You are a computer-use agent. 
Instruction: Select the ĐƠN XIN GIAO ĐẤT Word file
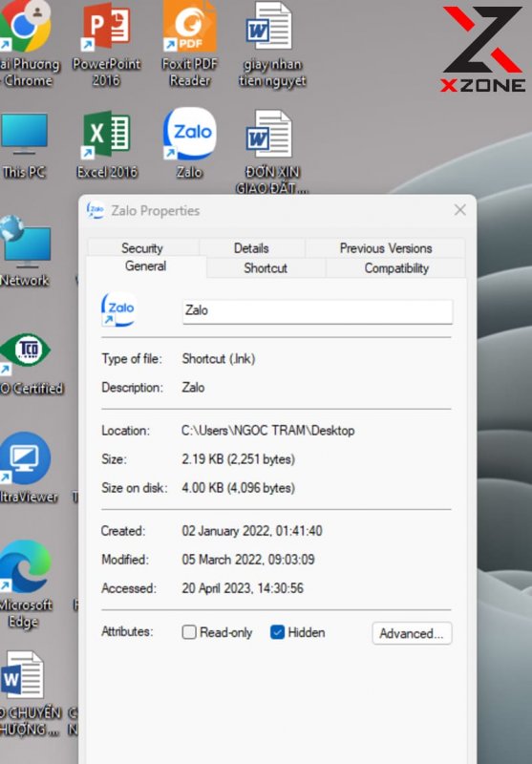269,134
